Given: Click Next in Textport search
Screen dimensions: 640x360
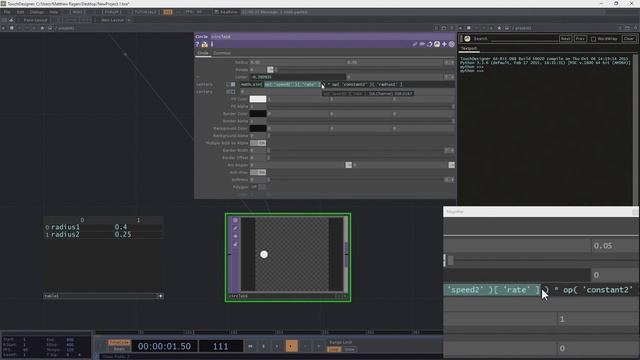Looking at the screenshot, I should click(565, 38).
